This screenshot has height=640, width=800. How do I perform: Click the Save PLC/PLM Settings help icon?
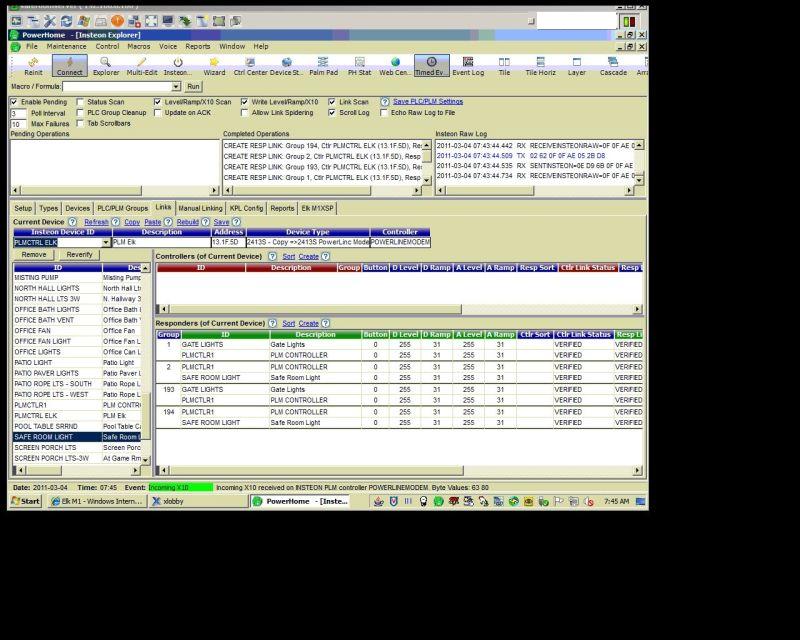[385, 102]
